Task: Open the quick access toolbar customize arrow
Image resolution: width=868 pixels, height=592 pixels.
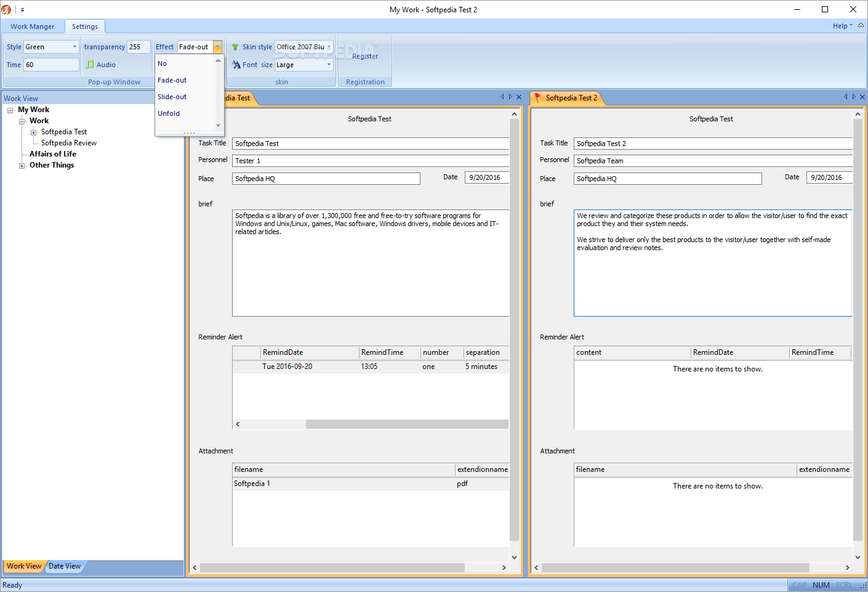Action: tap(22, 10)
